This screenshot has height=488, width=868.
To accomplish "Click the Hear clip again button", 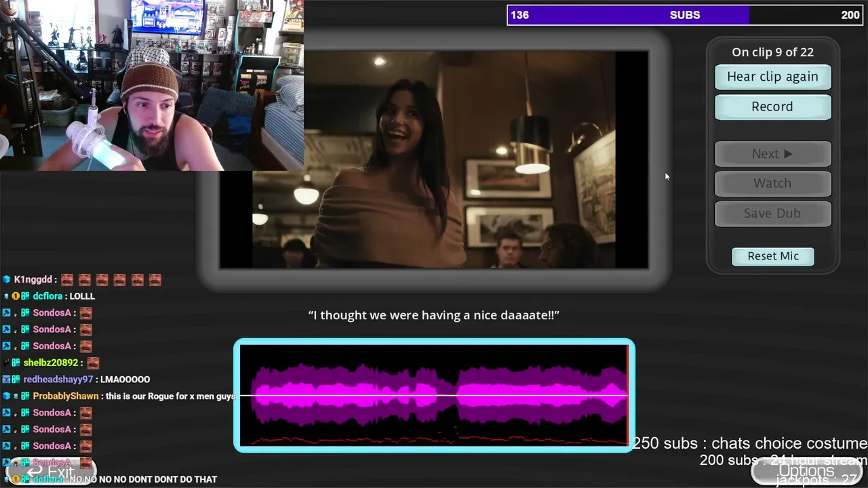I will [x=772, y=77].
